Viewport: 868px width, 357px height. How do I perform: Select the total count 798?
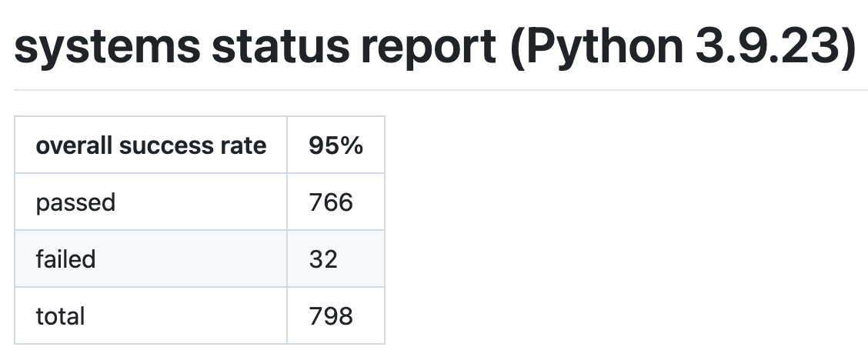pos(330,316)
